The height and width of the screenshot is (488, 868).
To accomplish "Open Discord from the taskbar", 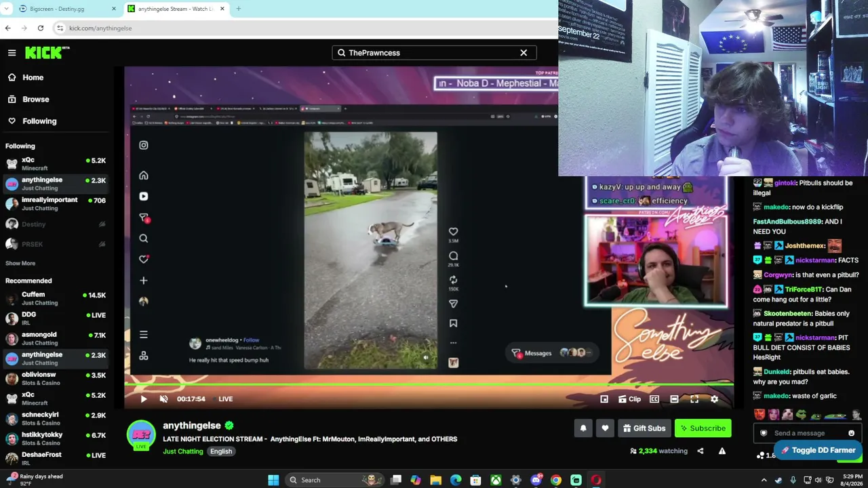I will [x=536, y=480].
